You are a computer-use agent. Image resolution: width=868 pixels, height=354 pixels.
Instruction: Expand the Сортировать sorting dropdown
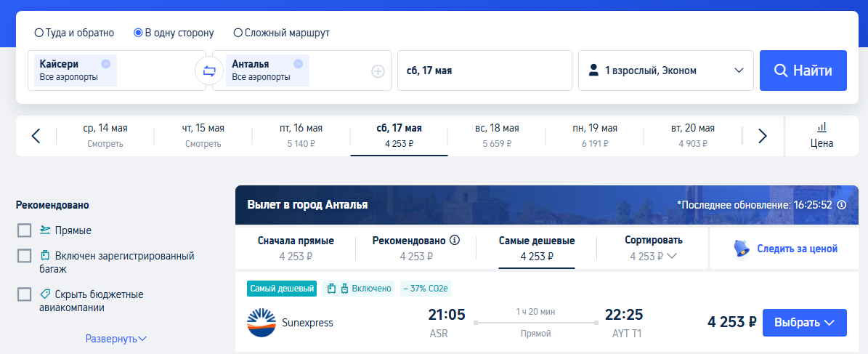pyautogui.click(x=654, y=248)
